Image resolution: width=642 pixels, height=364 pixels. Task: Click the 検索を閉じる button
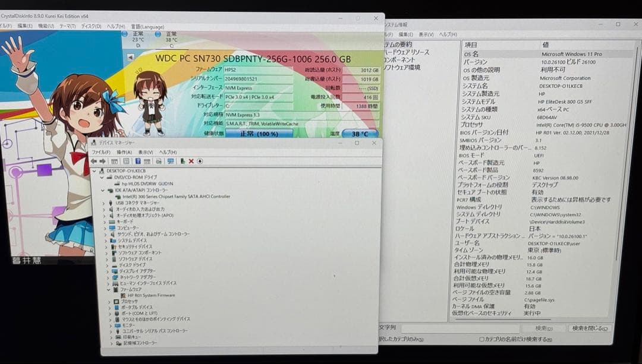[589, 328]
